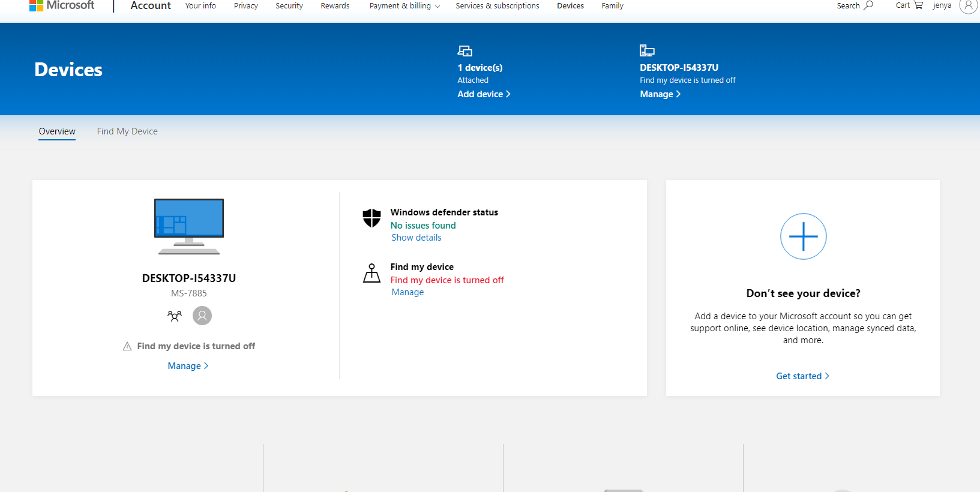This screenshot has height=492, width=980.
Task: Open Services & subscriptions
Action: [x=498, y=6]
